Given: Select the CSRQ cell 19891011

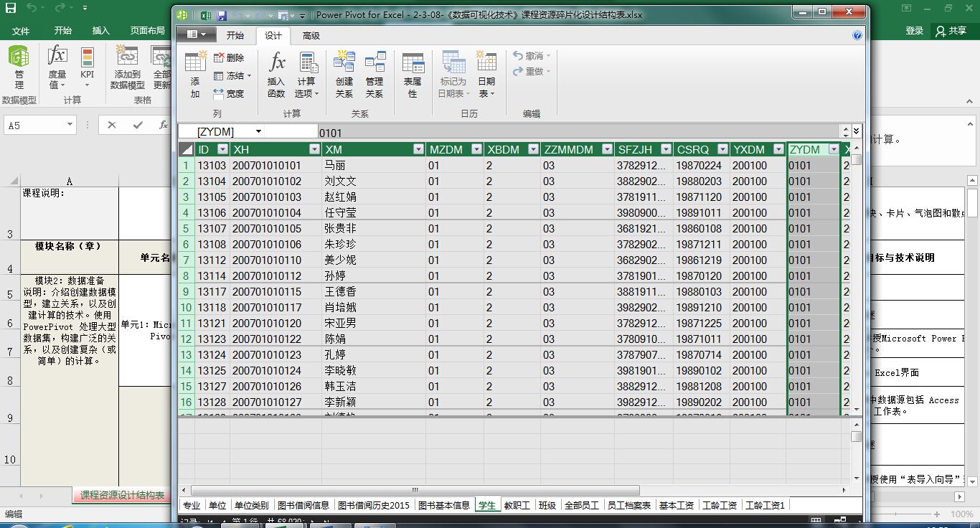Looking at the screenshot, I should point(702,213).
